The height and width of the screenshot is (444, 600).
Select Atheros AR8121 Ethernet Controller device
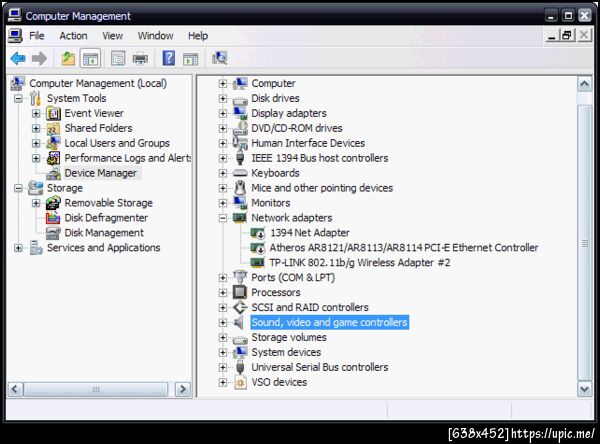tap(404, 248)
